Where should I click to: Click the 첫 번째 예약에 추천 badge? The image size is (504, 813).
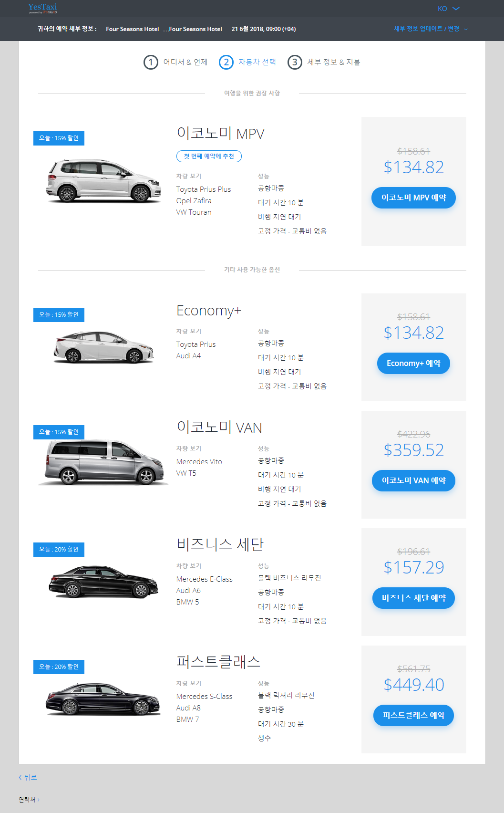(x=209, y=156)
